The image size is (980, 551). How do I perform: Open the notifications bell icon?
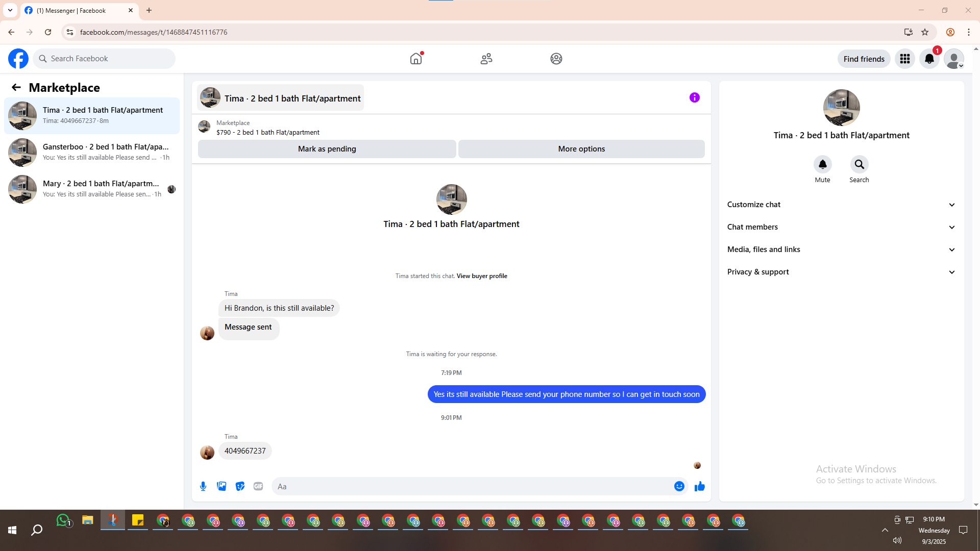pos(929,59)
